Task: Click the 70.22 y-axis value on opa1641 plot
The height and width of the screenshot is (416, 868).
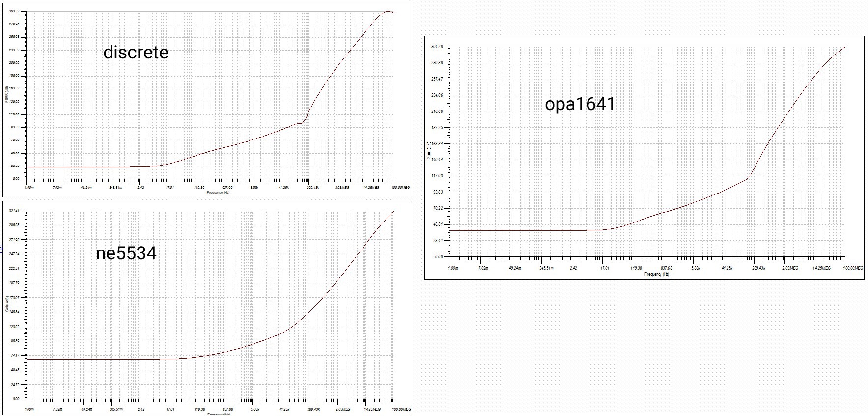Action: tap(438, 208)
